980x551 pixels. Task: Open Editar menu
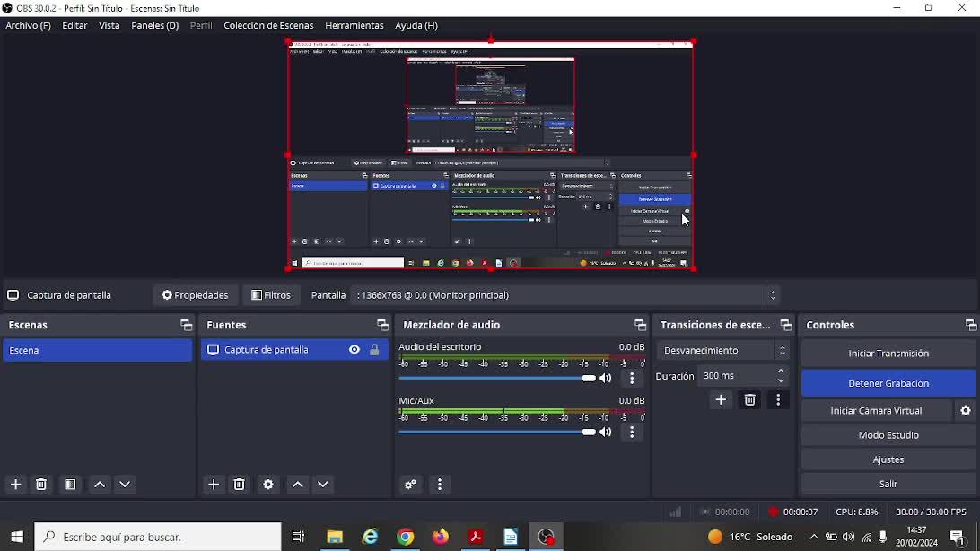pos(74,26)
